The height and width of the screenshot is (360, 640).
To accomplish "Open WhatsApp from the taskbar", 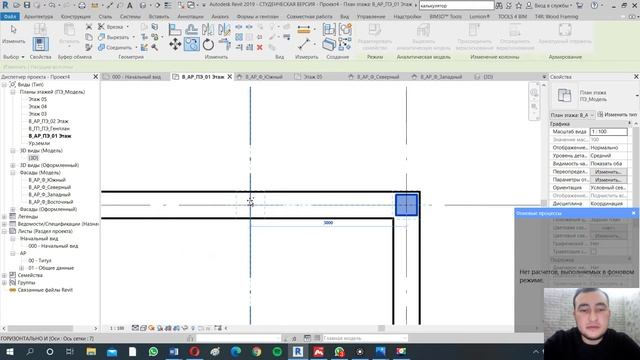I will coord(153,351).
